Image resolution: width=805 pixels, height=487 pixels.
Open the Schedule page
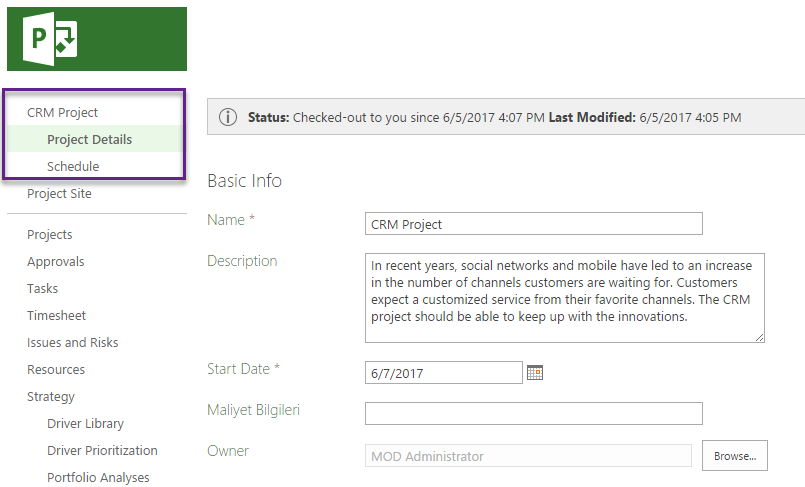pyautogui.click(x=73, y=166)
